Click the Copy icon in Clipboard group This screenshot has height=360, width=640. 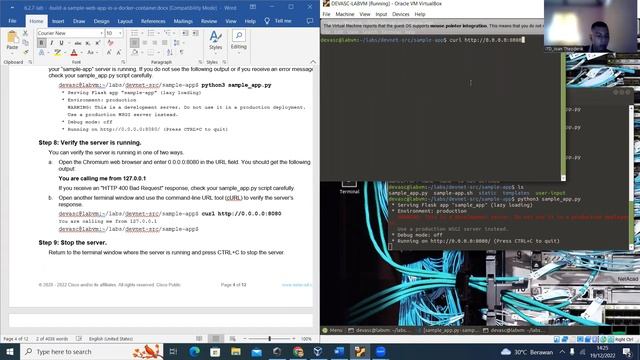pyautogui.click(x=25, y=42)
